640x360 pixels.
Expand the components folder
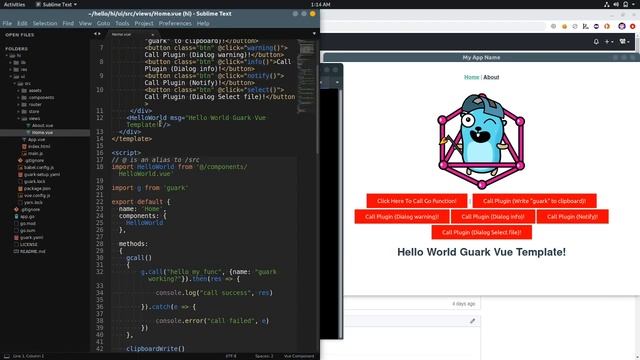pos(18,98)
